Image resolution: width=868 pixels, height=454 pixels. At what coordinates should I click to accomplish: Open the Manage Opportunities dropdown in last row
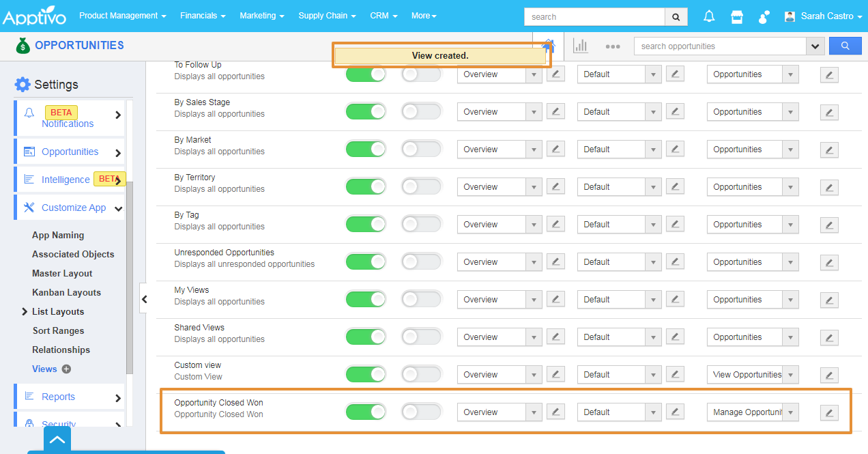click(x=753, y=412)
